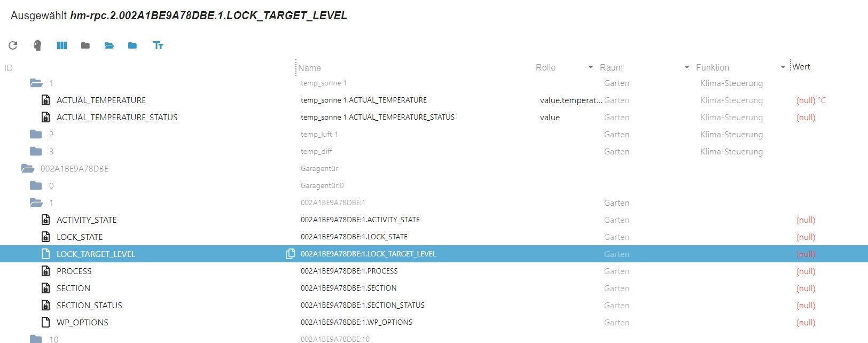Collapse temp_sonne 1 channel folder
Viewport: 868px width, 343px height.
pos(36,83)
